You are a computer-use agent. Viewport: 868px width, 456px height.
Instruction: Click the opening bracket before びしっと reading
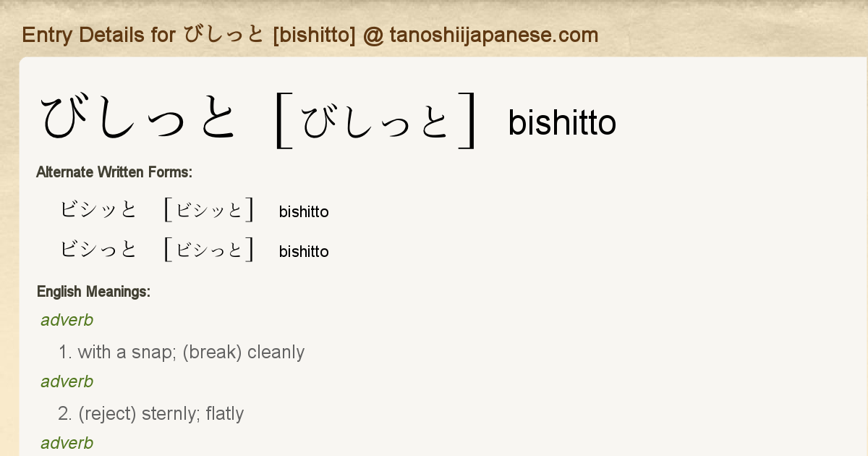coord(284,121)
